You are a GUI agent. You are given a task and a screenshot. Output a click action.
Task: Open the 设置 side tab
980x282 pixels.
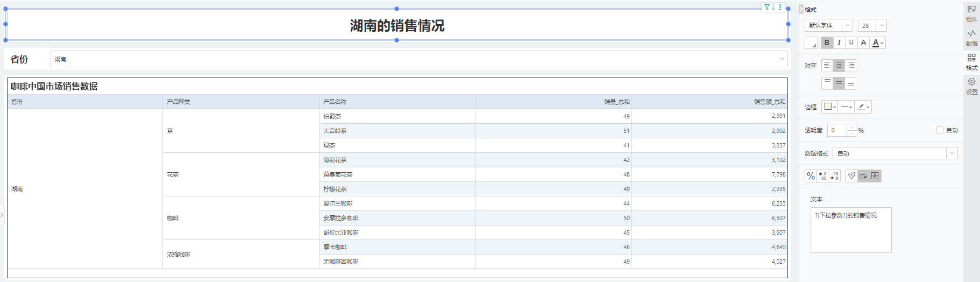[x=971, y=86]
